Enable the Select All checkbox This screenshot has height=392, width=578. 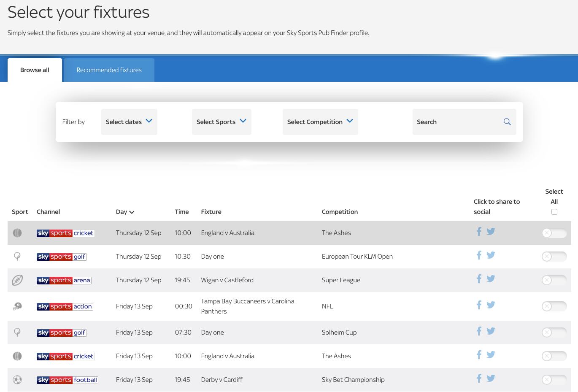click(554, 211)
